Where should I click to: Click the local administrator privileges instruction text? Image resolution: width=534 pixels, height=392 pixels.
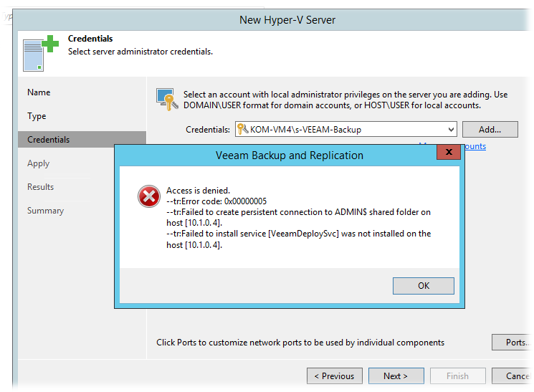[345, 100]
